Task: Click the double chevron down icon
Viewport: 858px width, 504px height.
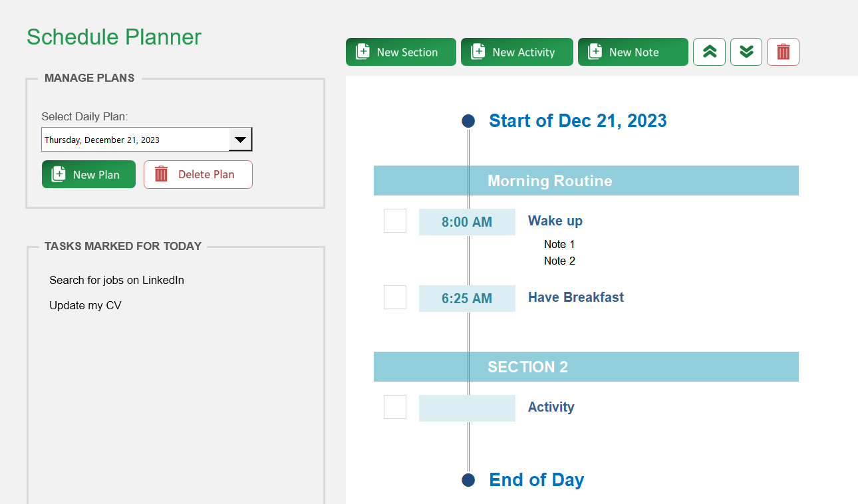Action: click(x=746, y=51)
